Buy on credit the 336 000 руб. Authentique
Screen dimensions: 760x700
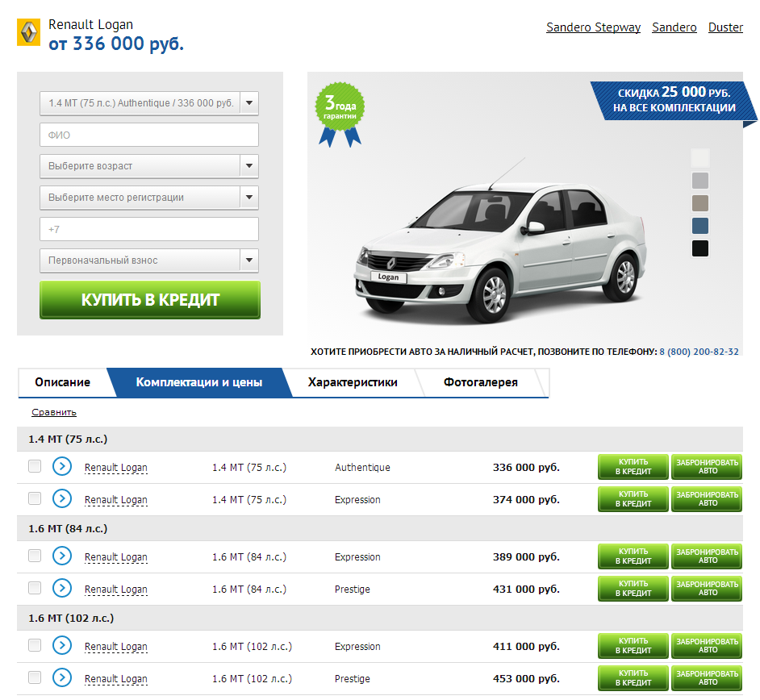tap(633, 467)
